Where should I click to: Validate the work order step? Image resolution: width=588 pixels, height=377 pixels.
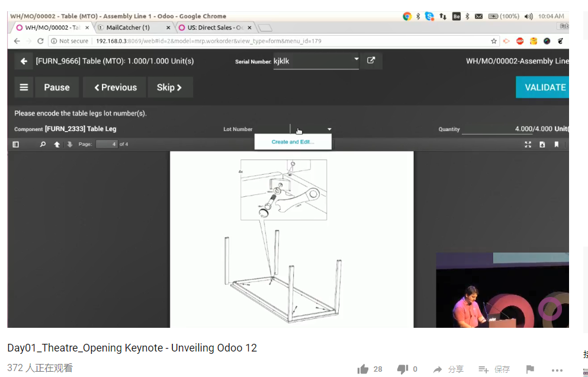click(x=542, y=88)
